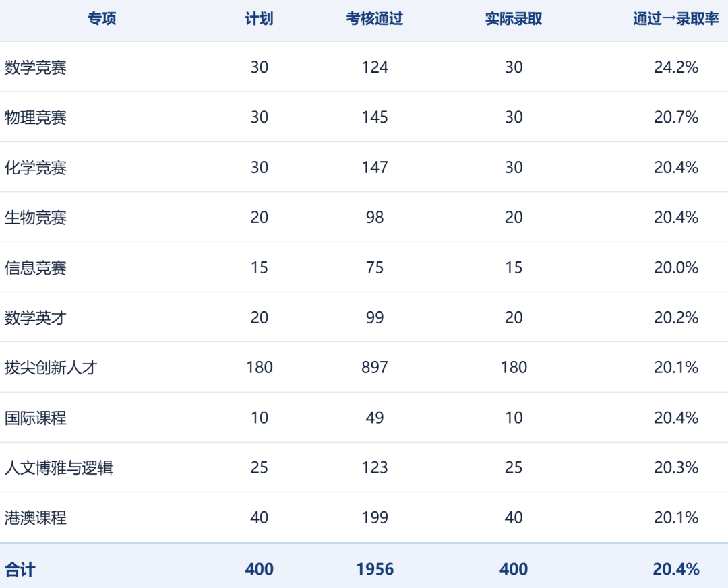Select the 通过→录取率 column header
Screen dimensions: 728x588
[676, 19]
